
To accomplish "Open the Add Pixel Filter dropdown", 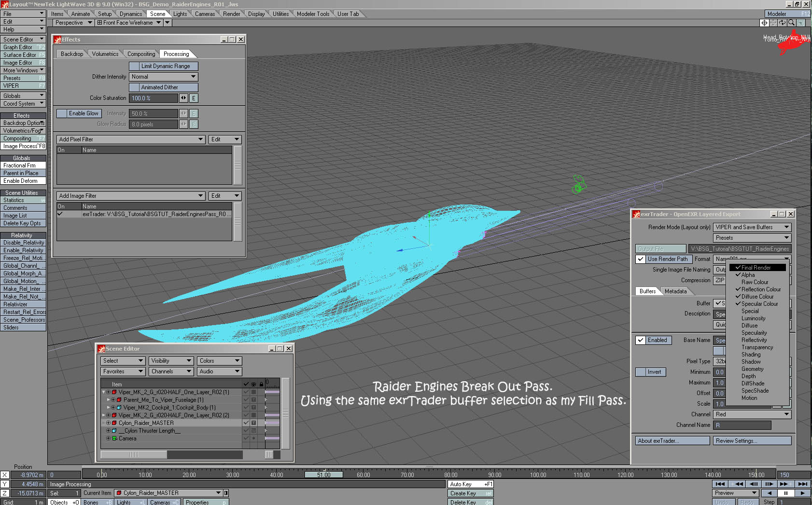I will pos(131,139).
